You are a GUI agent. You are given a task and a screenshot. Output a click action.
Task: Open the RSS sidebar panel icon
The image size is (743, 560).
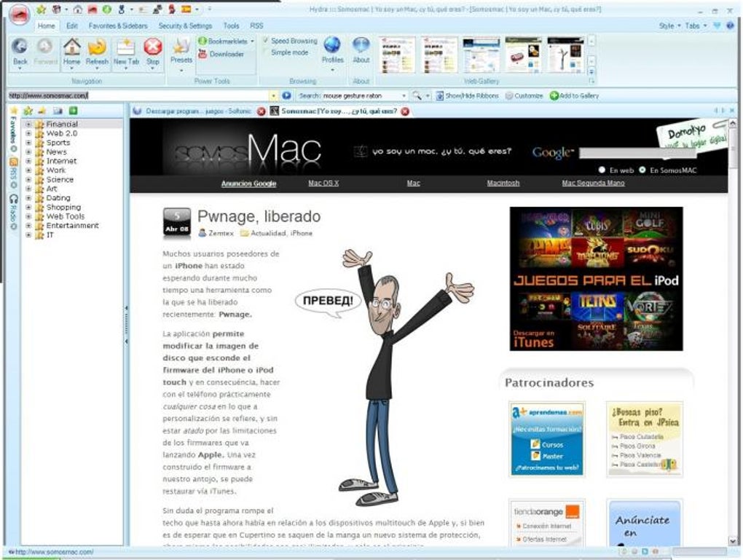coord(13,162)
